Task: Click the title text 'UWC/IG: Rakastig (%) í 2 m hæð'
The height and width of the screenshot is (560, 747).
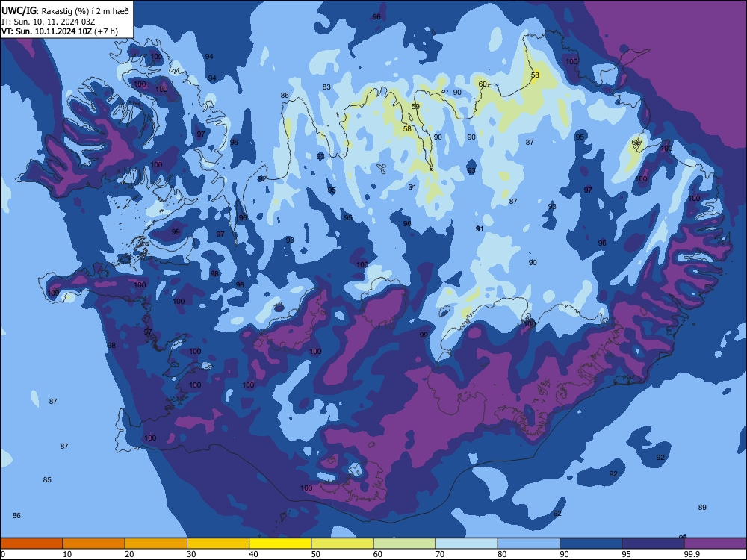Action: click(65, 11)
